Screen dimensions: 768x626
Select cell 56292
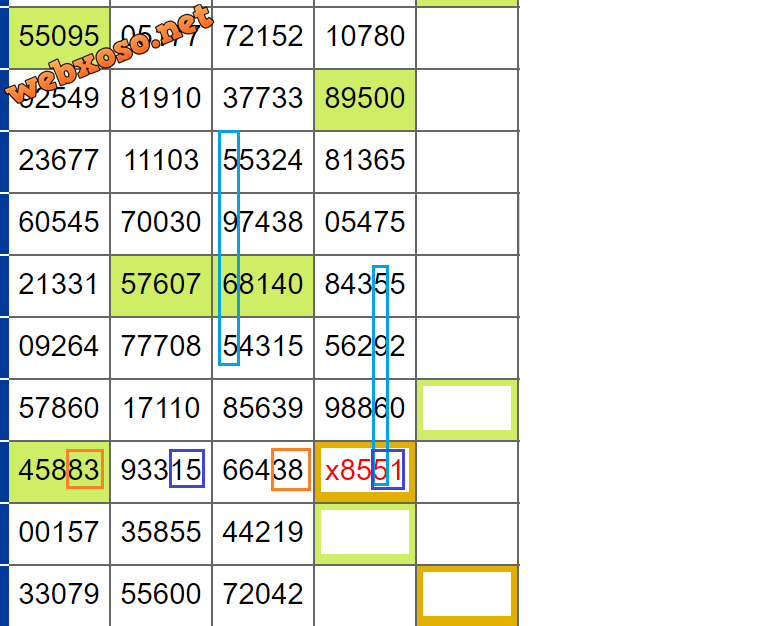[365, 348]
